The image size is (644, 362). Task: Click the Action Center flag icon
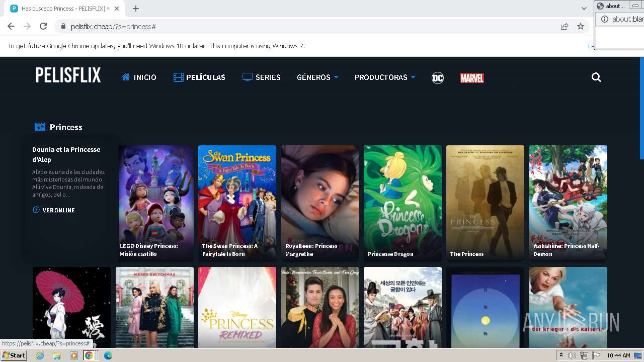pyautogui.click(x=596, y=355)
